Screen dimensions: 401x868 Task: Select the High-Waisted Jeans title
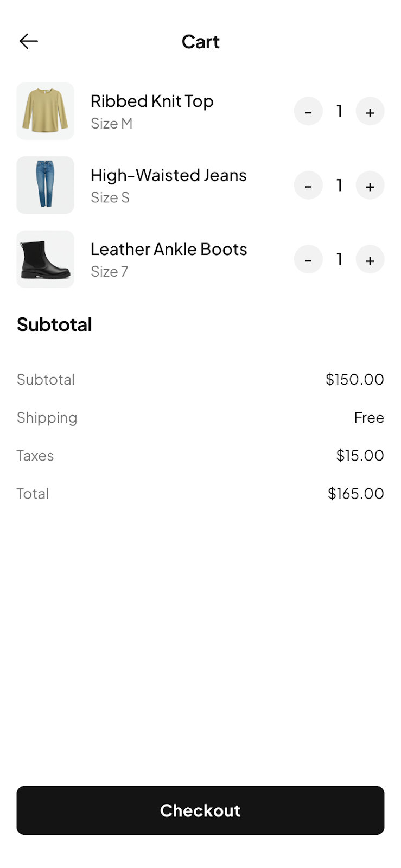(169, 175)
